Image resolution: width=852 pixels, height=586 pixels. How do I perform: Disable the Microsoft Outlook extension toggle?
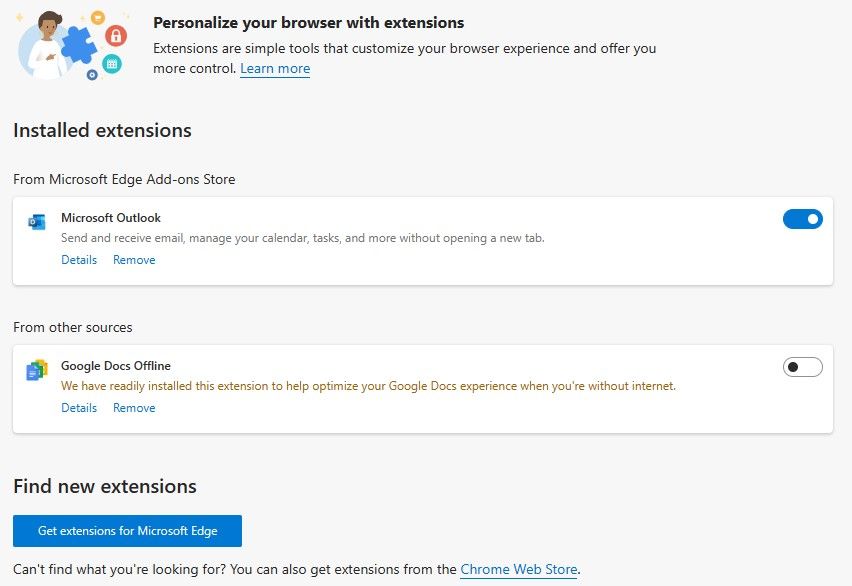pos(802,219)
